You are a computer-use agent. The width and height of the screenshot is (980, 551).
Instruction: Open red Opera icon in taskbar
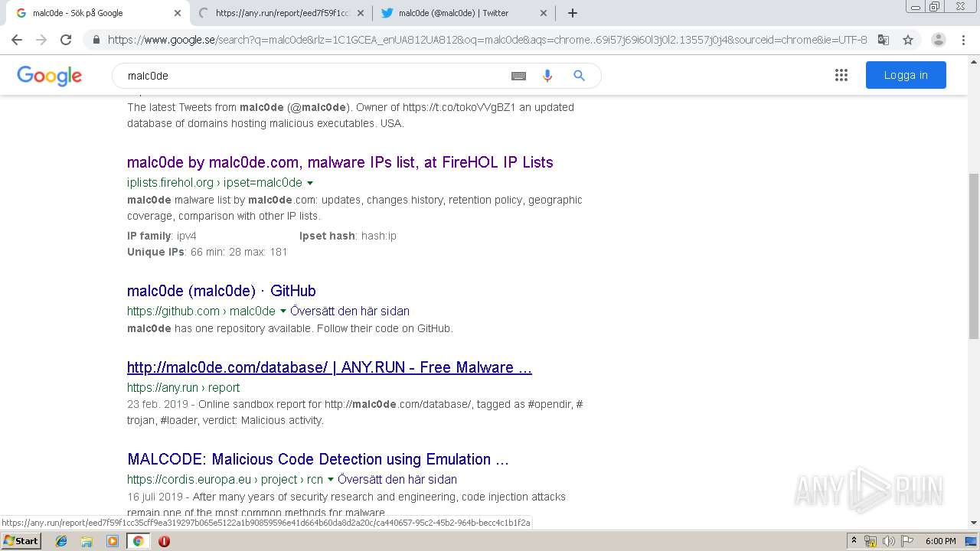tap(164, 541)
